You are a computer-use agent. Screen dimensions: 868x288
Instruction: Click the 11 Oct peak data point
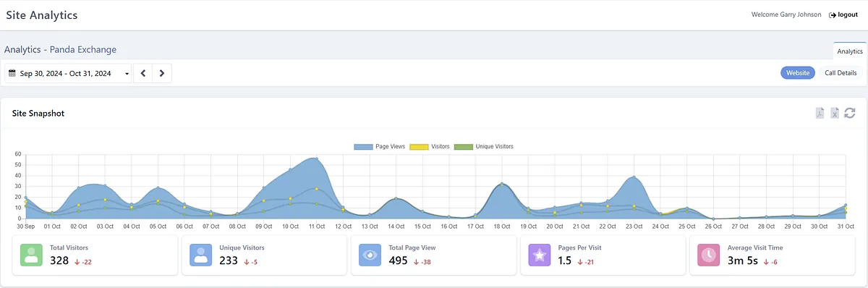pos(316,158)
